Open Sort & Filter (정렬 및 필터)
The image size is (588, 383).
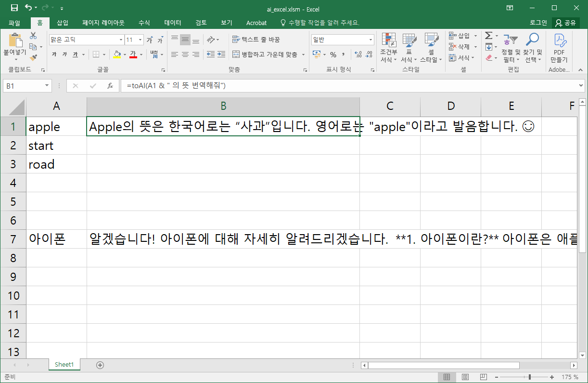[x=511, y=48]
